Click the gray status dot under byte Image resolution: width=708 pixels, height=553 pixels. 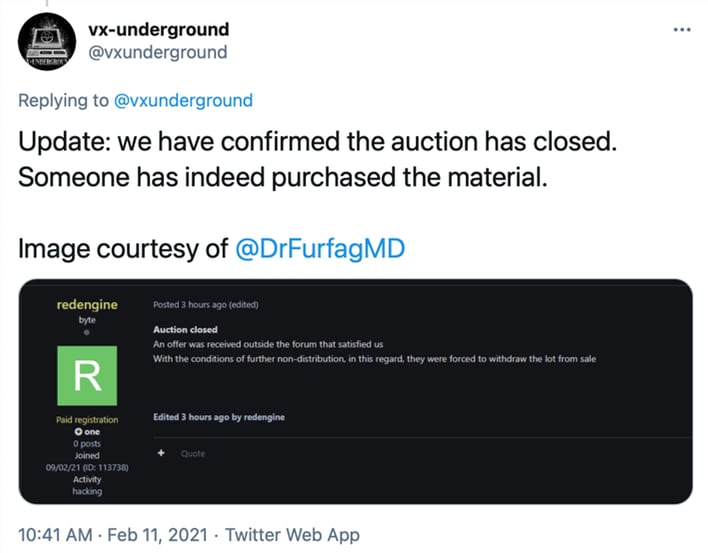click(87, 332)
